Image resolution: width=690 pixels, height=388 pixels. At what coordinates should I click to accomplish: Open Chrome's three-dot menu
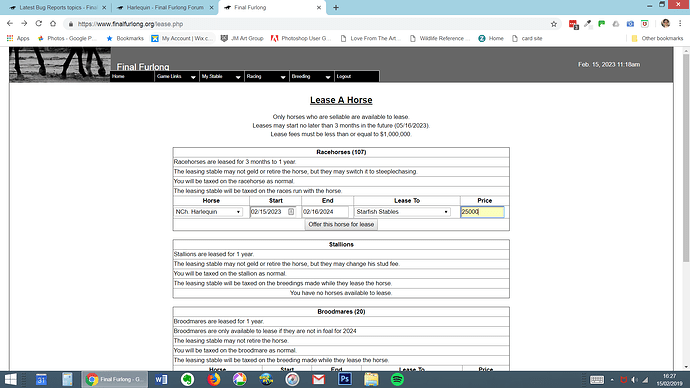tap(680, 24)
